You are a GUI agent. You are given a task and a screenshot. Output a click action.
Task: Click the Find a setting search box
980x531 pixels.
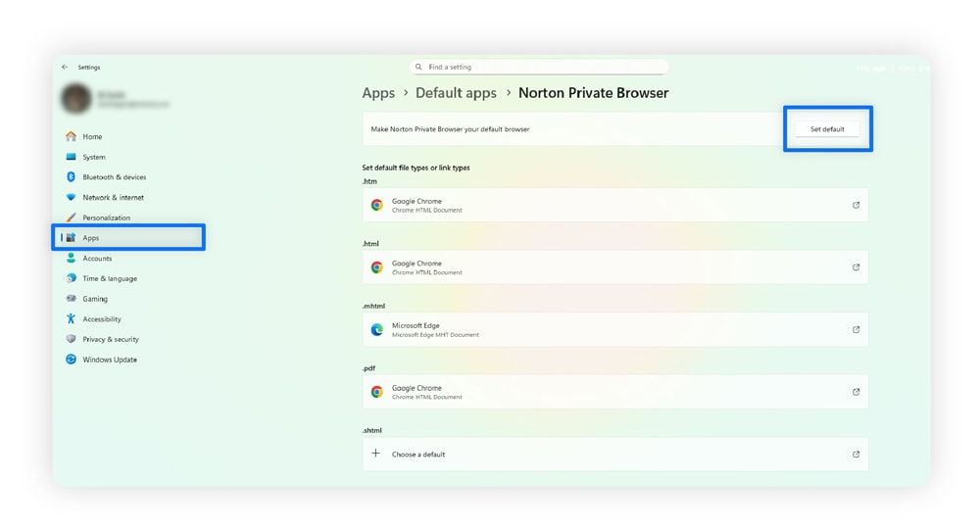tap(539, 68)
